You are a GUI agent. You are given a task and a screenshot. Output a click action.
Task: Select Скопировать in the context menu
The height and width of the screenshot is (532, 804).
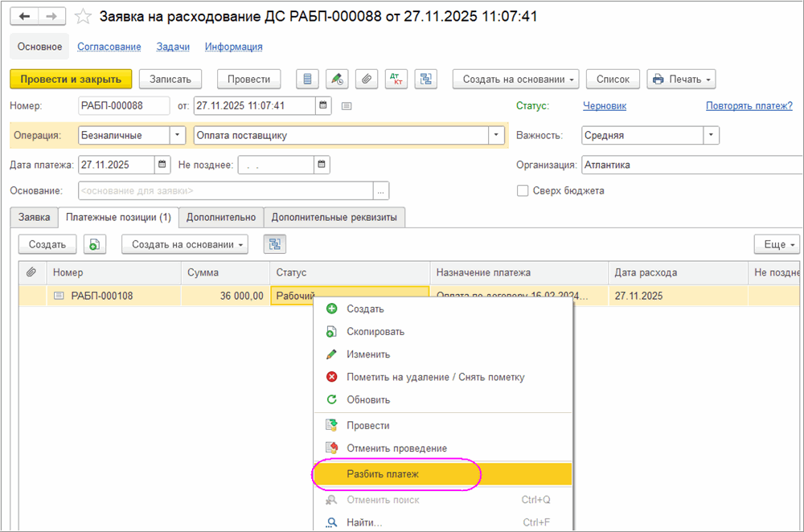click(375, 332)
